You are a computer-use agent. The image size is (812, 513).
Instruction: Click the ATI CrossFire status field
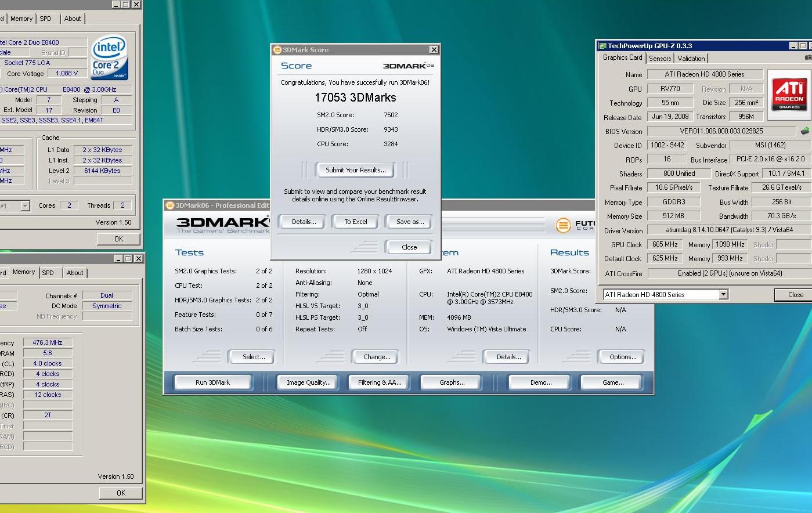(x=730, y=273)
